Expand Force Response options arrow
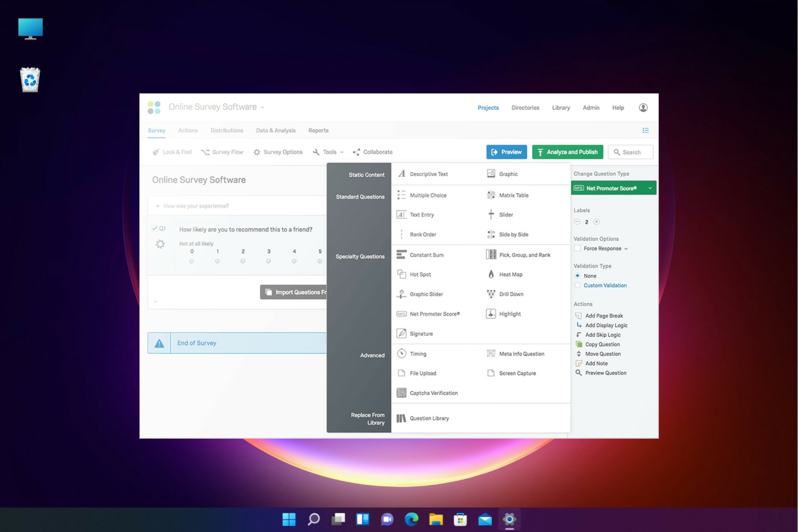Screen dimensions: 798x532 pyautogui.click(x=626, y=249)
